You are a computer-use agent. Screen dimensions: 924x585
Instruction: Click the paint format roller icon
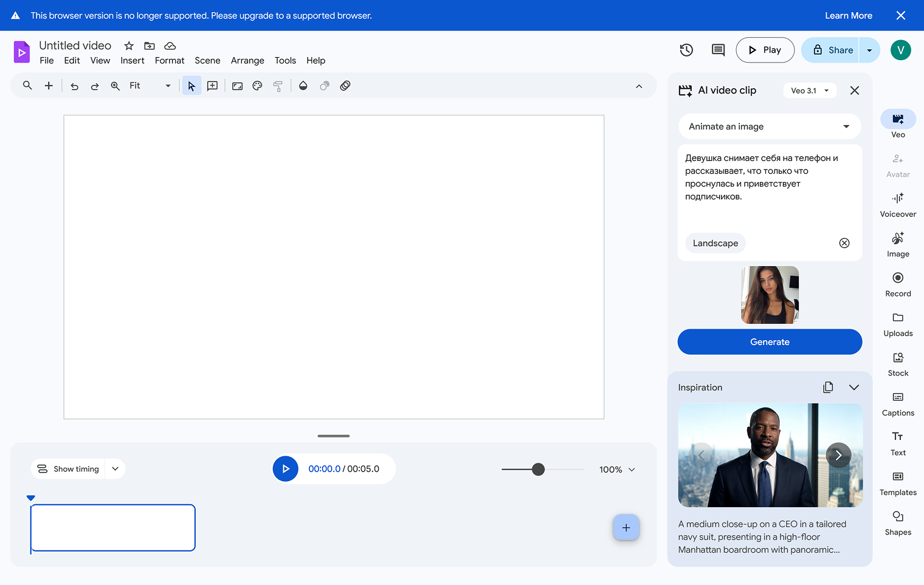click(x=278, y=86)
